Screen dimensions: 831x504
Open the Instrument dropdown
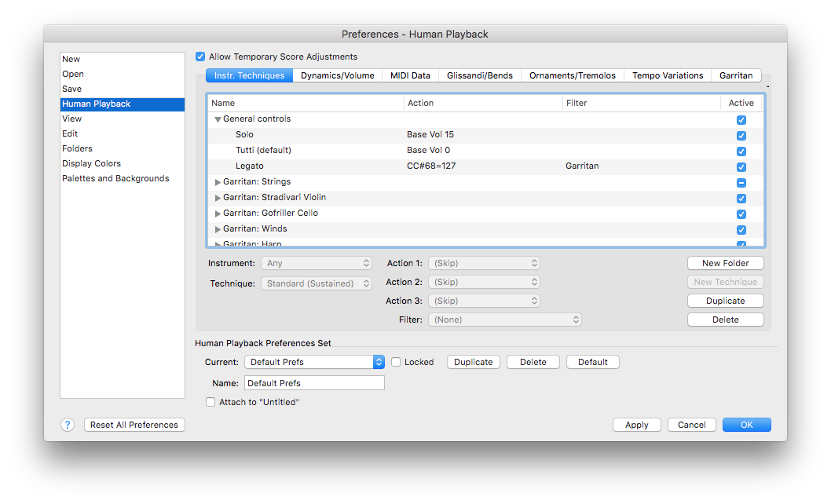point(317,264)
